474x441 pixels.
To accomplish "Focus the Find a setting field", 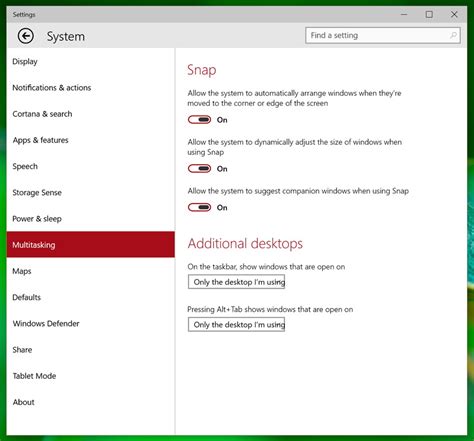I will tap(383, 35).
